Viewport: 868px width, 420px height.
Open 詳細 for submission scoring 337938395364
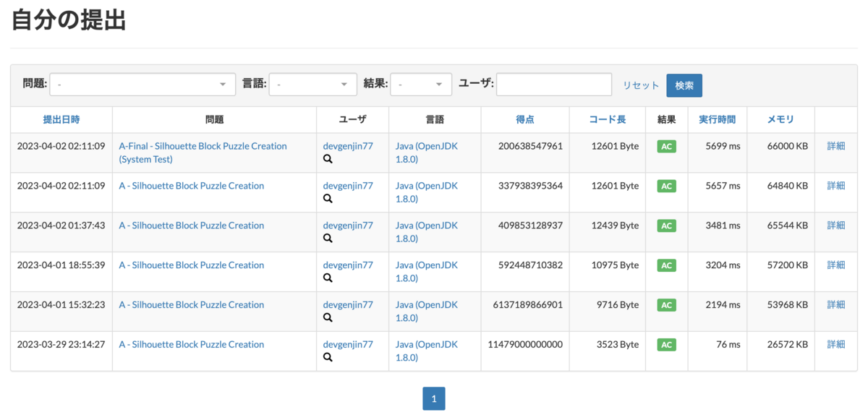(x=836, y=186)
